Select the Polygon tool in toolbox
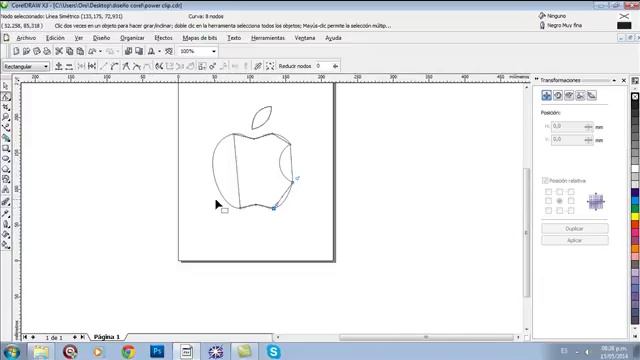 [6, 169]
